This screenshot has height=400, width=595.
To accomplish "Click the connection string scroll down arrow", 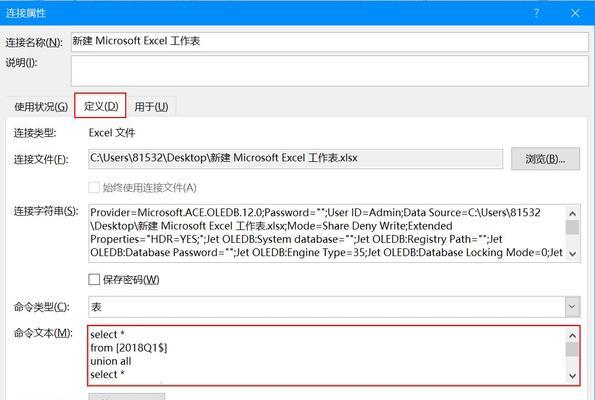I will coord(572,254).
